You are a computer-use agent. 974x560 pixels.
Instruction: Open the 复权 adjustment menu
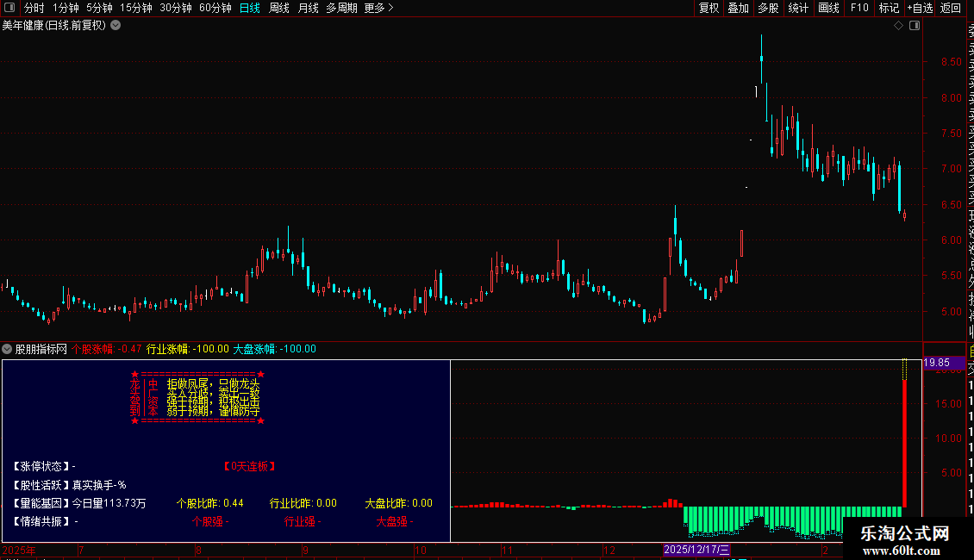tap(709, 8)
